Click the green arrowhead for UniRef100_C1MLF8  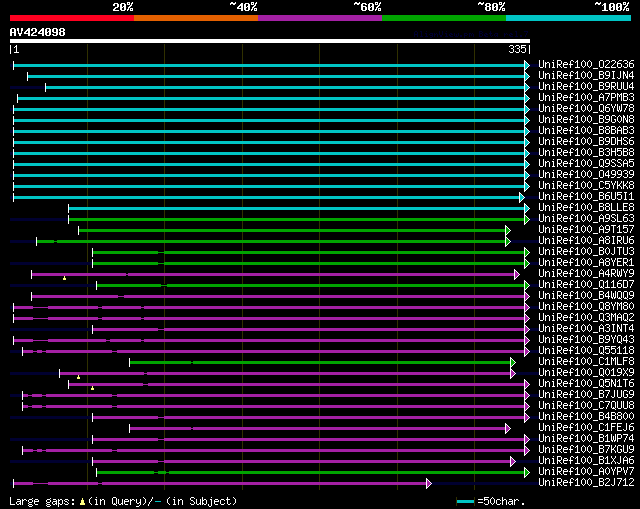[513, 362]
